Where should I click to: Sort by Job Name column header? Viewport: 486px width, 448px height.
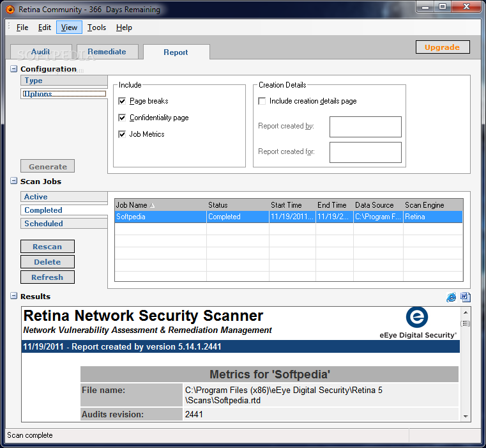coord(160,205)
